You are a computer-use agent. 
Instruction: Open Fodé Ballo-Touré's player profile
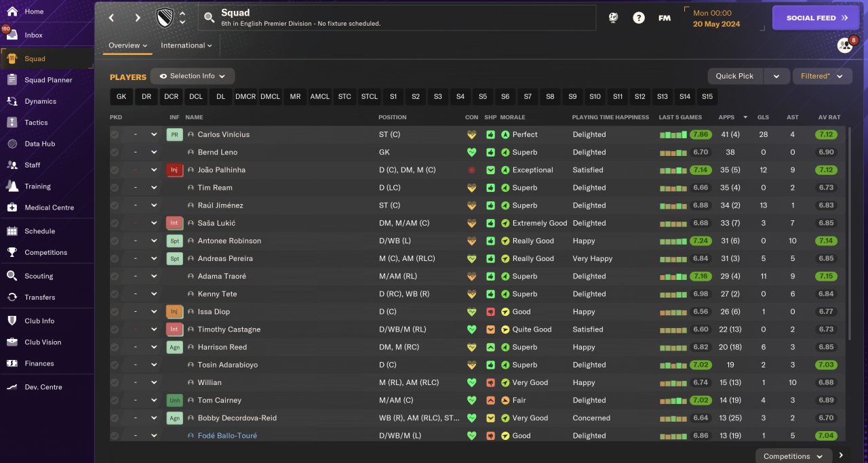click(x=227, y=436)
